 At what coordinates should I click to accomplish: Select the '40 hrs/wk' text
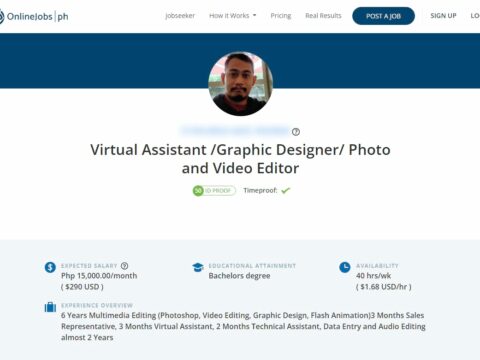coord(373,276)
